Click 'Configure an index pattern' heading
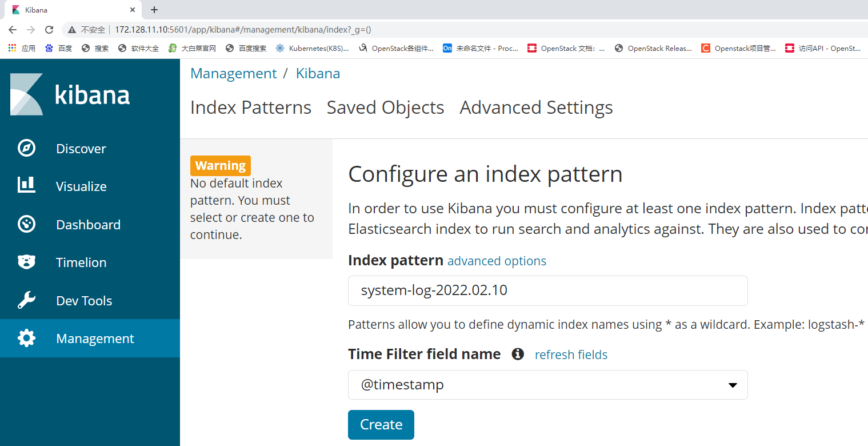868x446 pixels. (x=485, y=174)
